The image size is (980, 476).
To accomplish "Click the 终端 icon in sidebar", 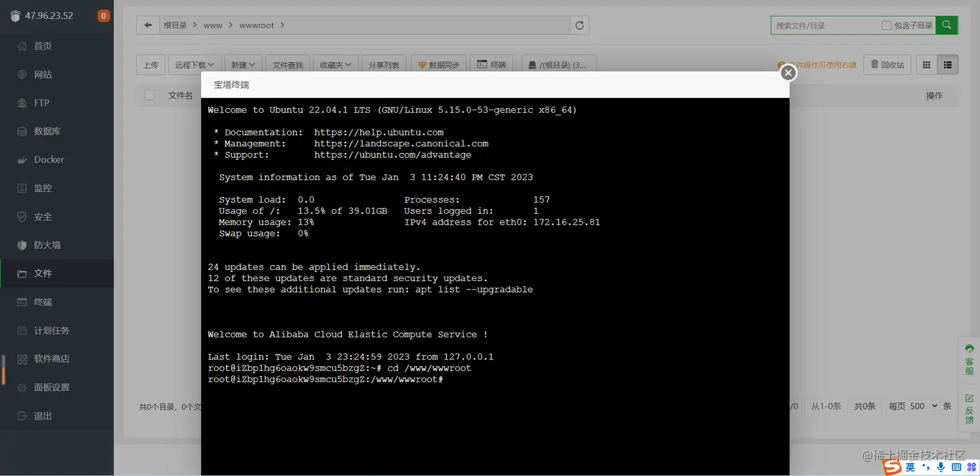I will click(x=22, y=302).
